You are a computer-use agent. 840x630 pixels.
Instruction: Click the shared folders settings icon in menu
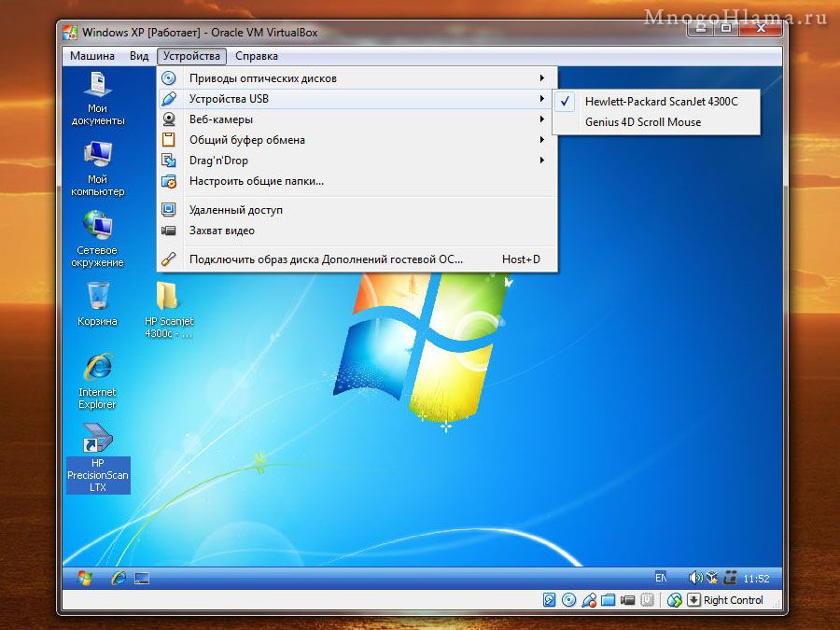pos(169,181)
